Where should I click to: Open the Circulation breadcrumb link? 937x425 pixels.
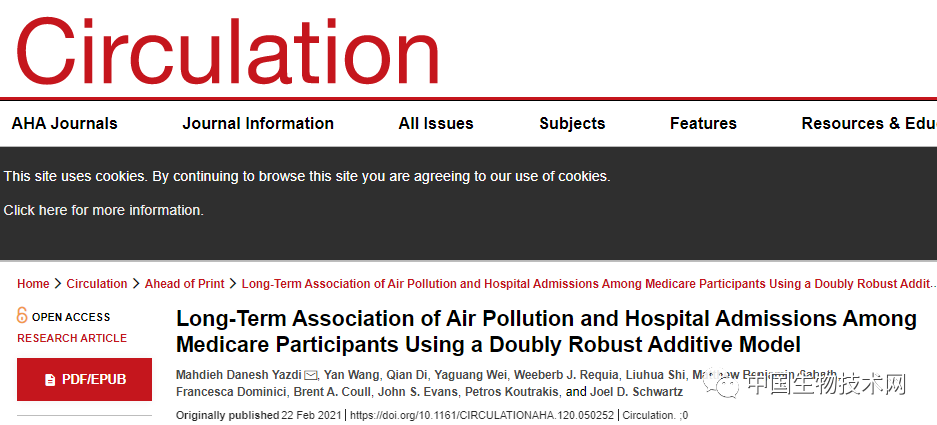(97, 284)
